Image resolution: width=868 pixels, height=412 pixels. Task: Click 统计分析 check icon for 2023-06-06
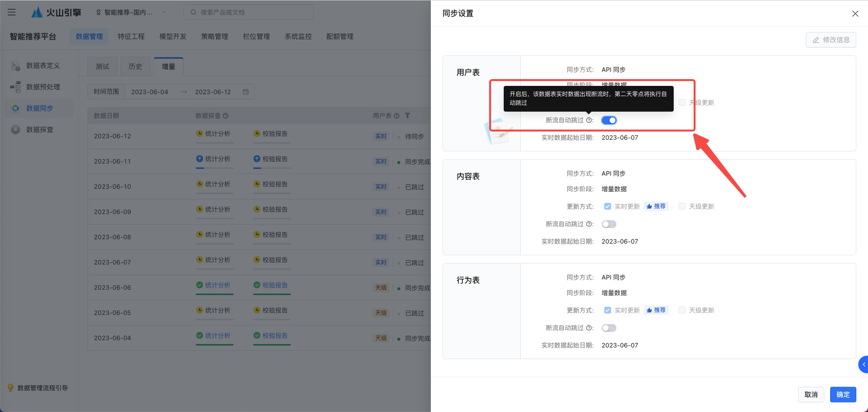click(199, 285)
